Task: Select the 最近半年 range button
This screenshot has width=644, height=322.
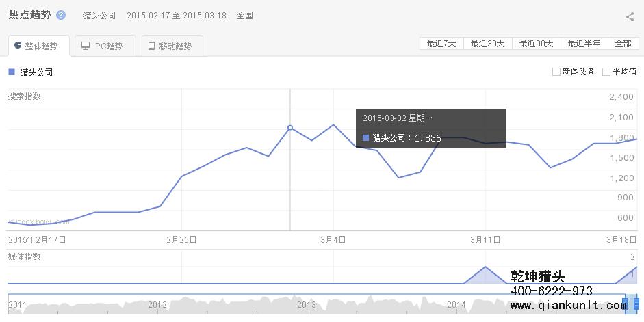Action: 584,43
